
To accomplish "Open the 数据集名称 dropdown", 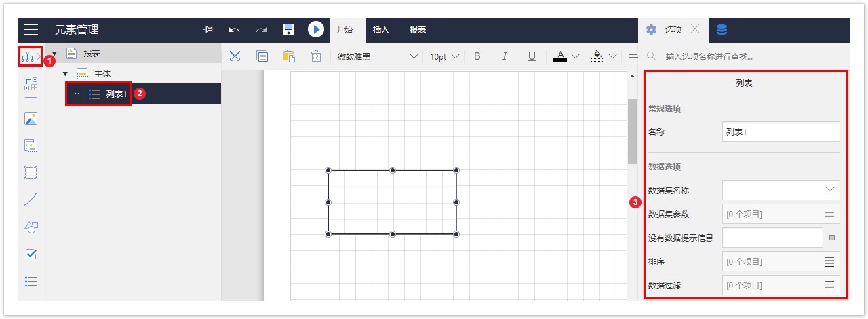I will point(781,190).
